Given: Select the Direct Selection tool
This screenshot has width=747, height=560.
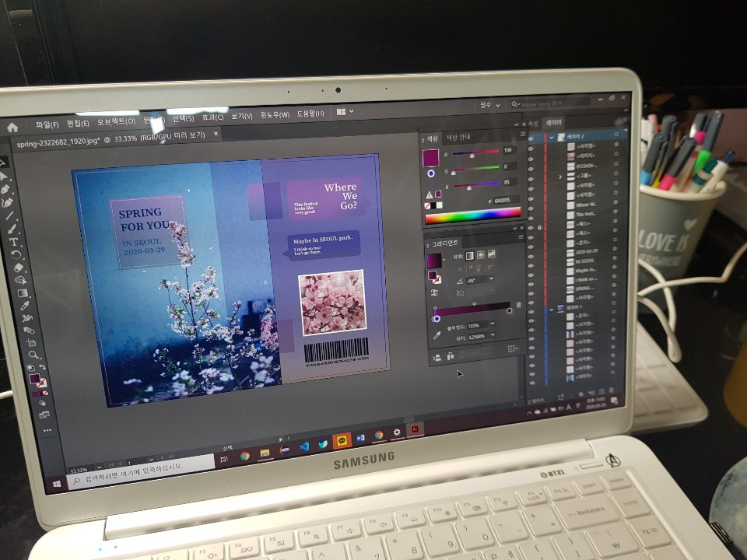Looking at the screenshot, I should pyautogui.click(x=4, y=177).
